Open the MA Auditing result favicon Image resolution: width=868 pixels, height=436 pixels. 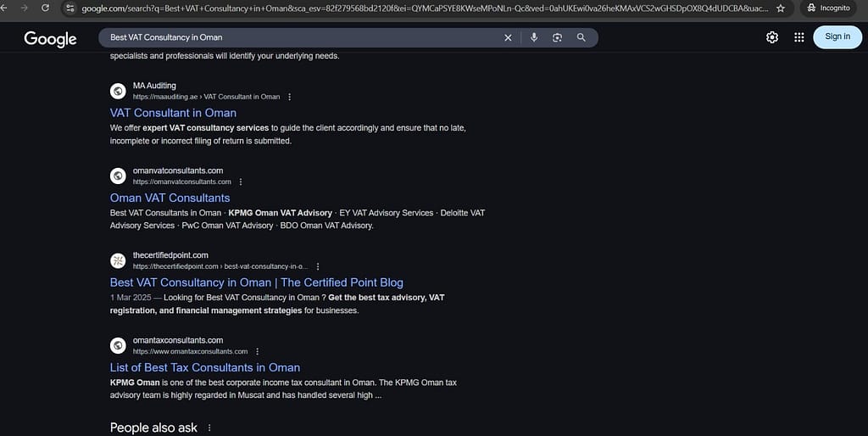click(118, 91)
